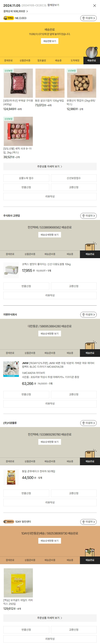100x644 pixels.
Task: Click 배송상세현황 보기 for 대한통운 586953884280
Action: (x=49, y=334)
